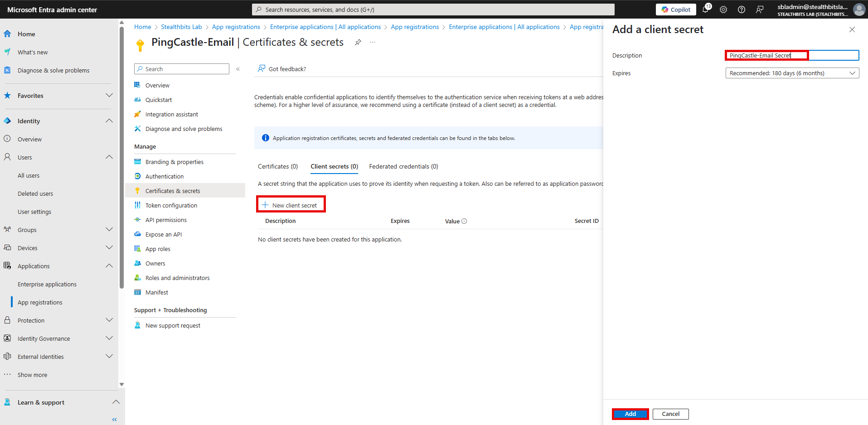
Task: Open the Expires duration dropdown
Action: pos(792,73)
